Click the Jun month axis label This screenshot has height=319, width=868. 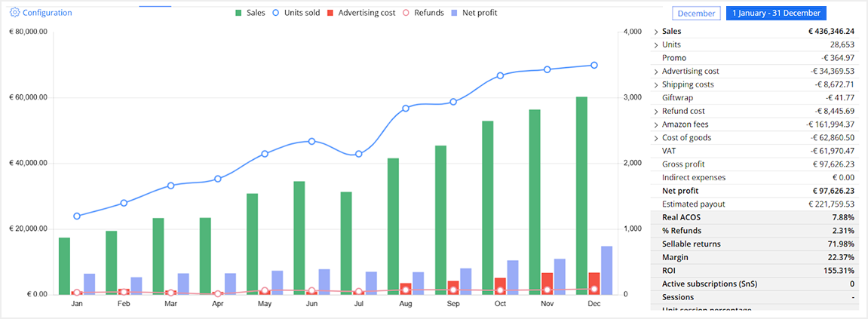[x=311, y=304]
